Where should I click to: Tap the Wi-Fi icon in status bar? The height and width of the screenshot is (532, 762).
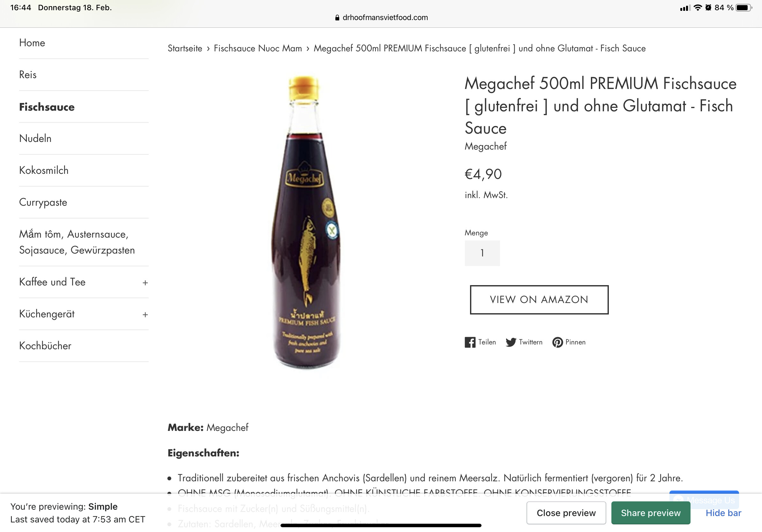pos(698,8)
